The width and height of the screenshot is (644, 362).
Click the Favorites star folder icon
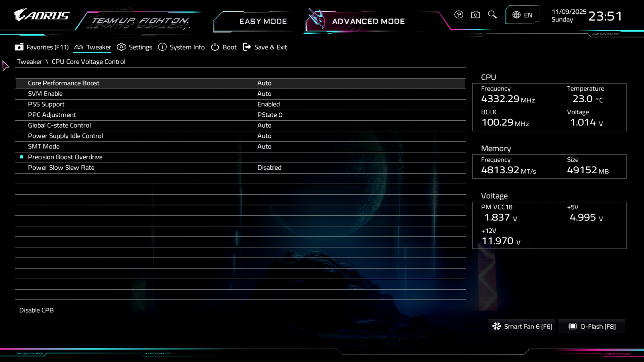pyautogui.click(x=19, y=47)
